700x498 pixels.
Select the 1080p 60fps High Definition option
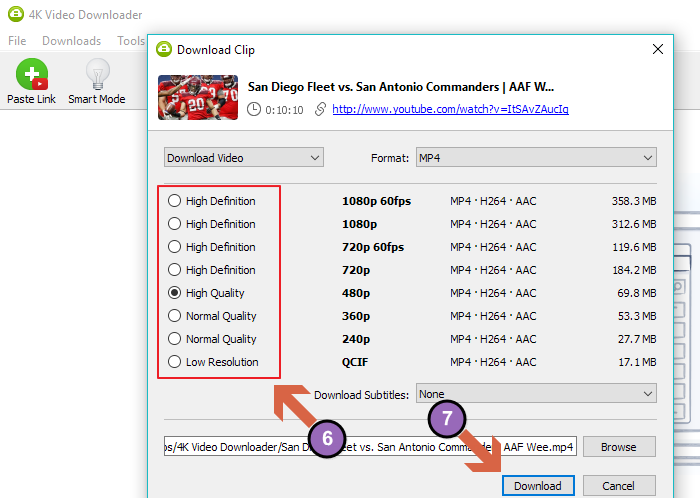tap(175, 201)
